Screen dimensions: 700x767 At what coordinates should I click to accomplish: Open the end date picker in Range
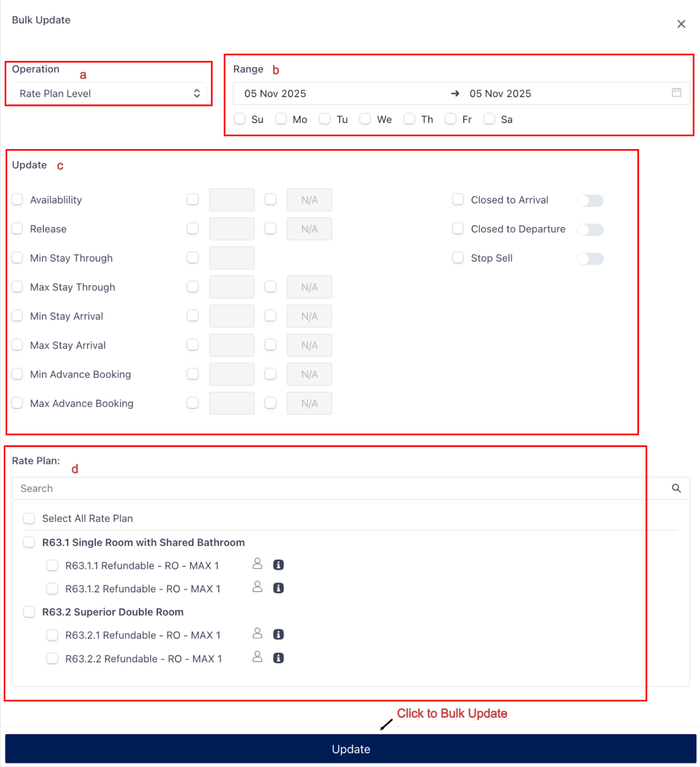[x=500, y=93]
